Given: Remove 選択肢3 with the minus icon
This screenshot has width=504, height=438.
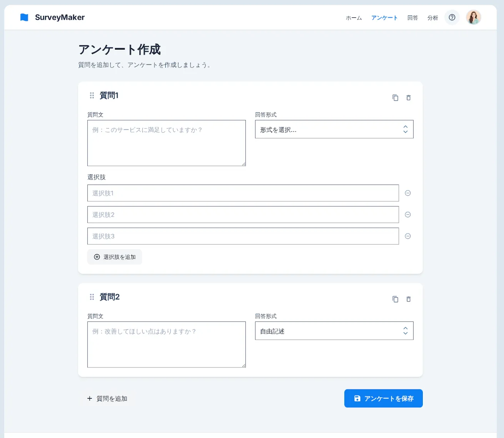Looking at the screenshot, I should click(x=408, y=236).
